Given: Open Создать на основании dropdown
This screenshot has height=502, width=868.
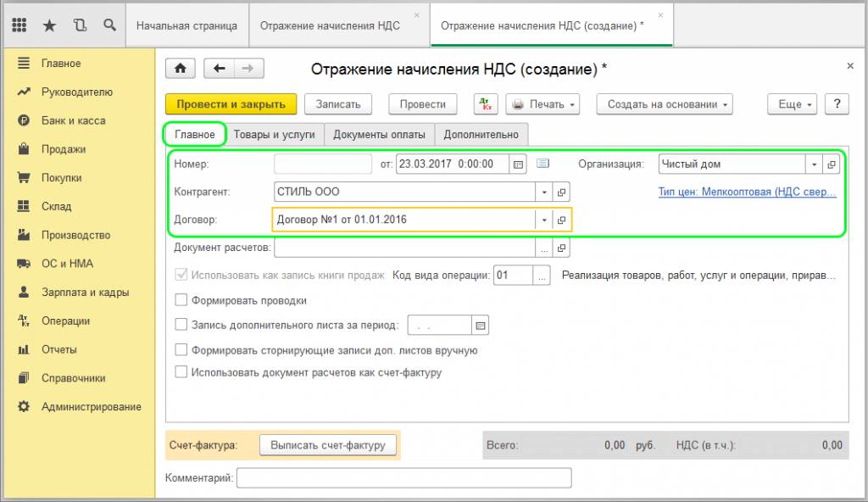Looking at the screenshot, I should [665, 104].
